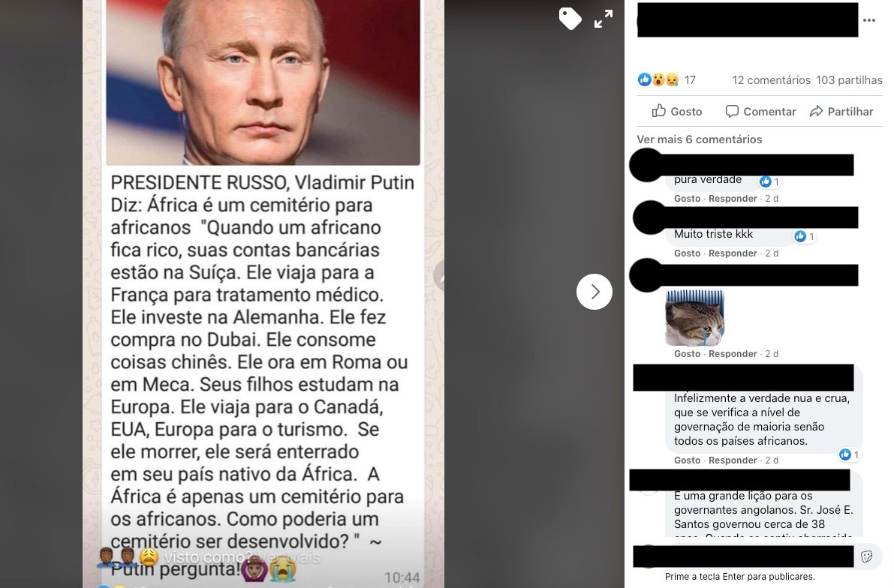The height and width of the screenshot is (588, 894).
Task: Click Responder under 'Infelizmente a verdade' comment
Action: tap(733, 460)
